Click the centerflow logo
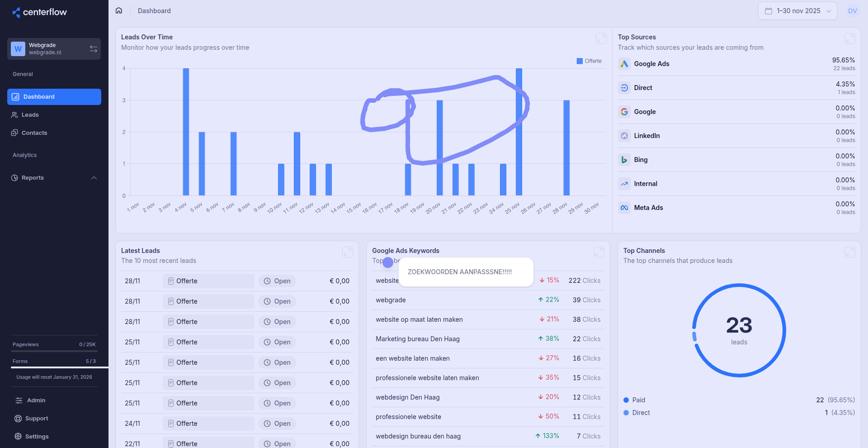 (40, 12)
